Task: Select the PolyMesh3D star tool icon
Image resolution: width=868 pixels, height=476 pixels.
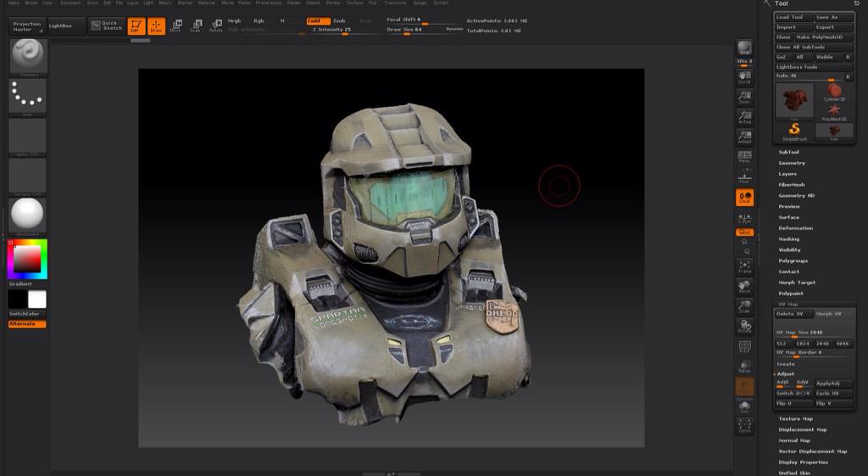Action: pyautogui.click(x=834, y=111)
